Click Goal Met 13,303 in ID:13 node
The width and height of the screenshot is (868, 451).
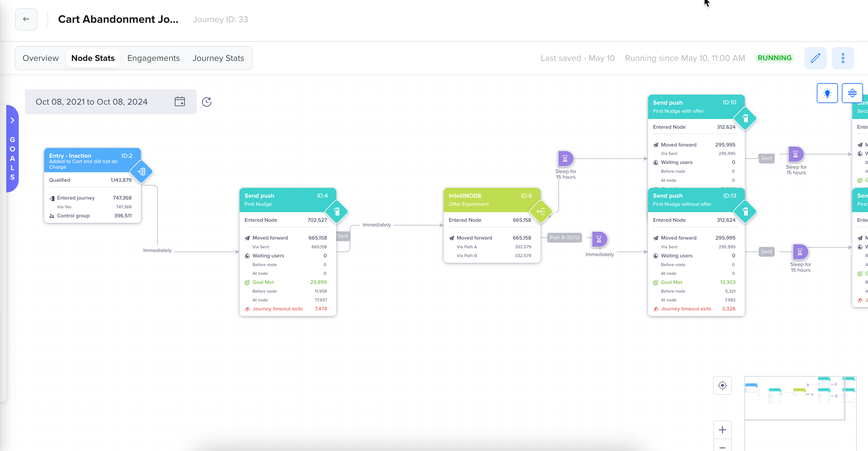click(694, 282)
